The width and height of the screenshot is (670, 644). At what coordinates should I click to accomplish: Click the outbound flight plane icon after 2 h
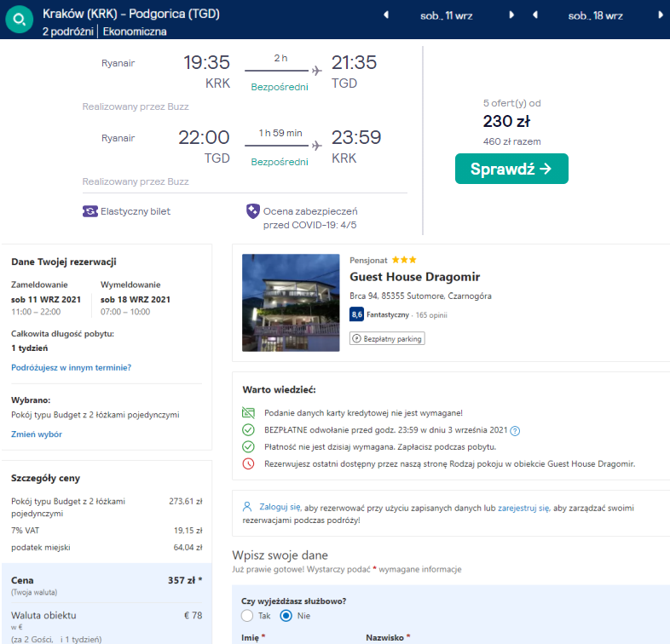(x=316, y=71)
